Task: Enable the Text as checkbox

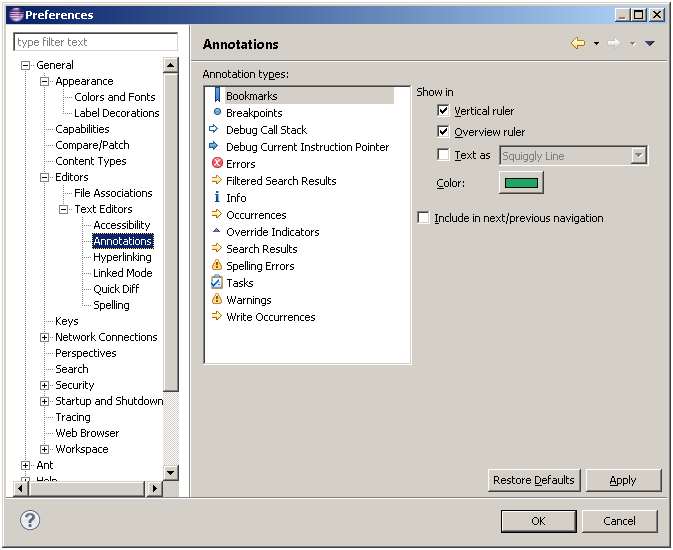Action: 443,155
